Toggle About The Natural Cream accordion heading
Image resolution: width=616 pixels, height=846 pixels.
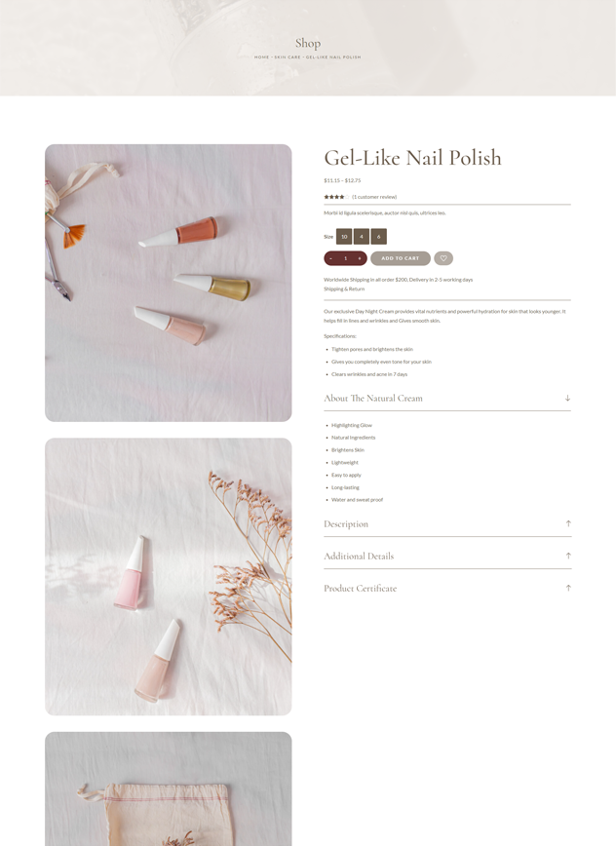[x=373, y=399]
